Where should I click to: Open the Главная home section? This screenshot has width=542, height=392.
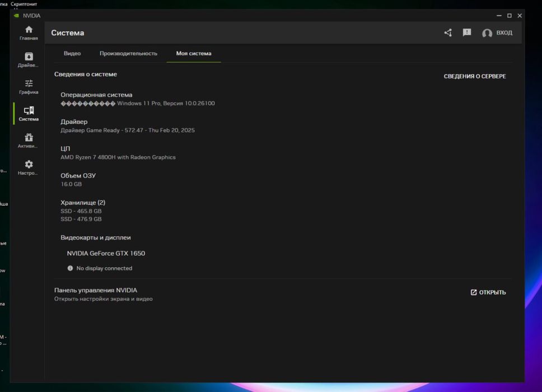tap(29, 33)
